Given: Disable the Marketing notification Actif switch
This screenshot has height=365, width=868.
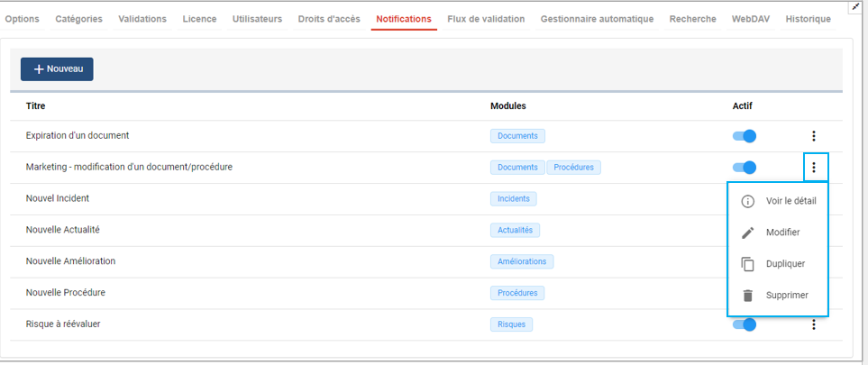Looking at the screenshot, I should [744, 168].
